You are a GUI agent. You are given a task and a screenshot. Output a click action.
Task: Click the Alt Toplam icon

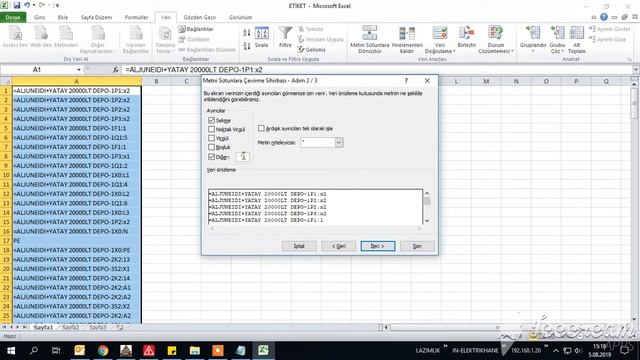point(577,39)
